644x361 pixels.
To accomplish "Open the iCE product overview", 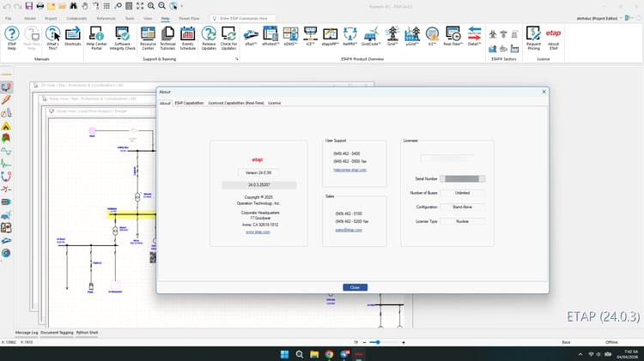I will pyautogui.click(x=311, y=36).
